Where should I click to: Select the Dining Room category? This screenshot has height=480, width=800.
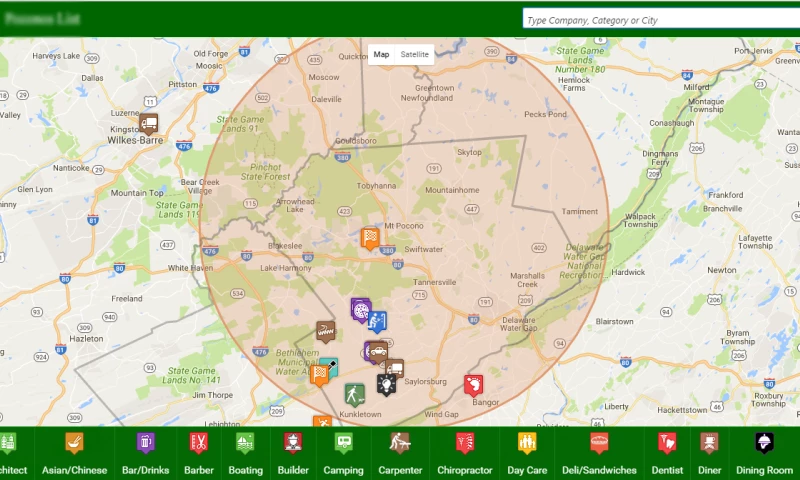[764, 453]
